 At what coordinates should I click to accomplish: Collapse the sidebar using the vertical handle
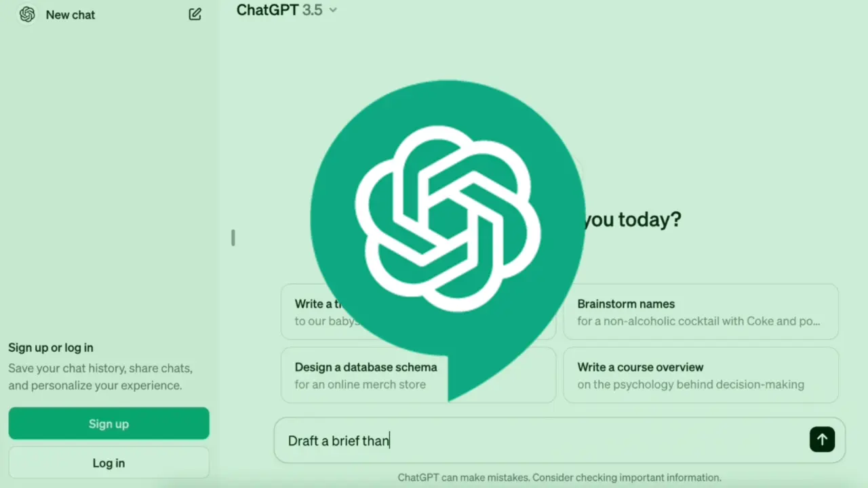[233, 237]
